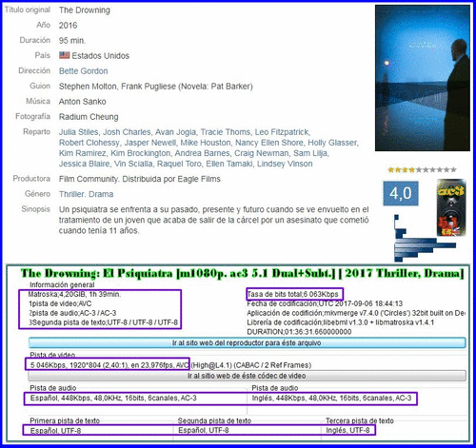This screenshot has width=476, height=448.
Task: Click the United States flag icon
Action: (64, 55)
